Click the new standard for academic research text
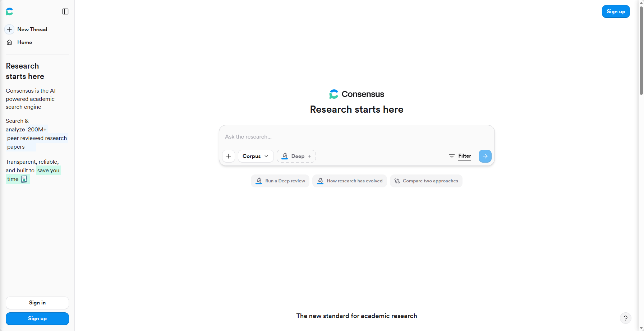 356,316
